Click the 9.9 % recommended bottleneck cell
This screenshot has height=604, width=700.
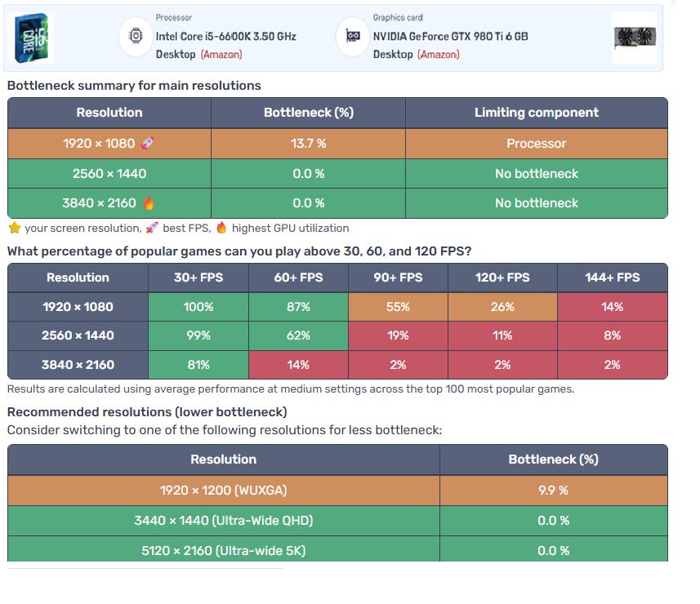click(553, 491)
